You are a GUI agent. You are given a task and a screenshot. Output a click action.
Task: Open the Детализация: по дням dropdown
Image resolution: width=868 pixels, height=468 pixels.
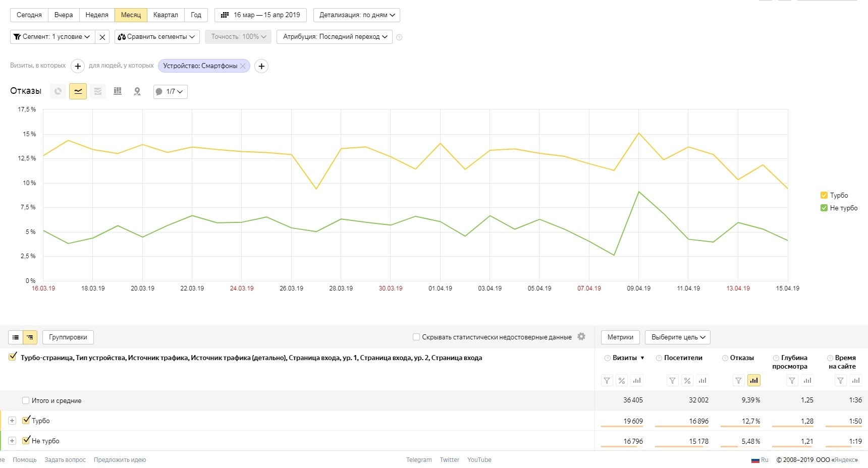pos(357,15)
